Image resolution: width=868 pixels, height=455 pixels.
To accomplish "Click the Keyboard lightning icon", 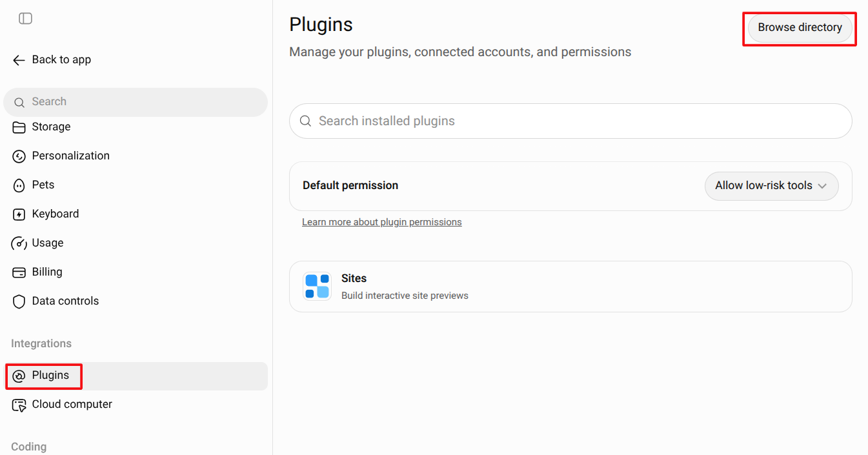I will click(x=19, y=214).
